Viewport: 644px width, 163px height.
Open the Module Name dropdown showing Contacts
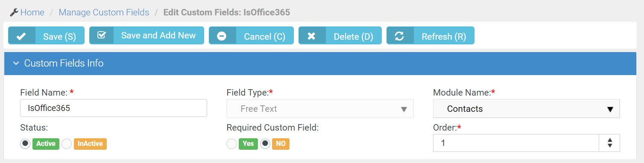click(x=526, y=109)
